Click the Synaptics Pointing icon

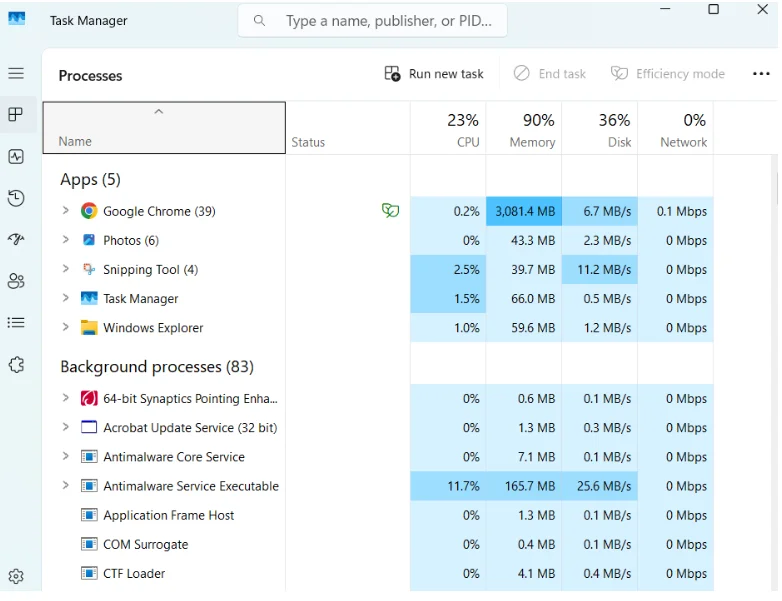[89, 399]
